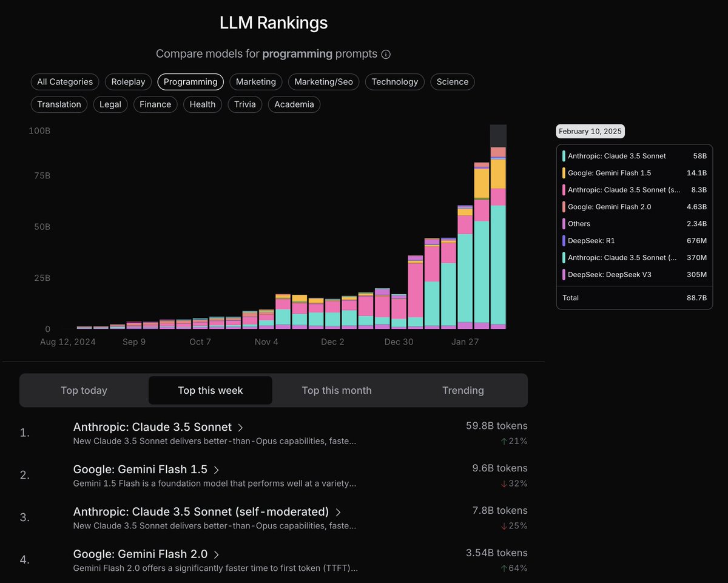728x583 pixels.
Task: Click the Nov 4 axis label
Action: [x=266, y=342]
